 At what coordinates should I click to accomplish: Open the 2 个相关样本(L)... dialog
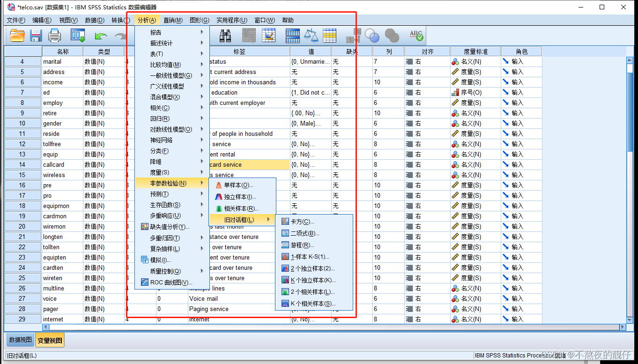click(x=314, y=292)
